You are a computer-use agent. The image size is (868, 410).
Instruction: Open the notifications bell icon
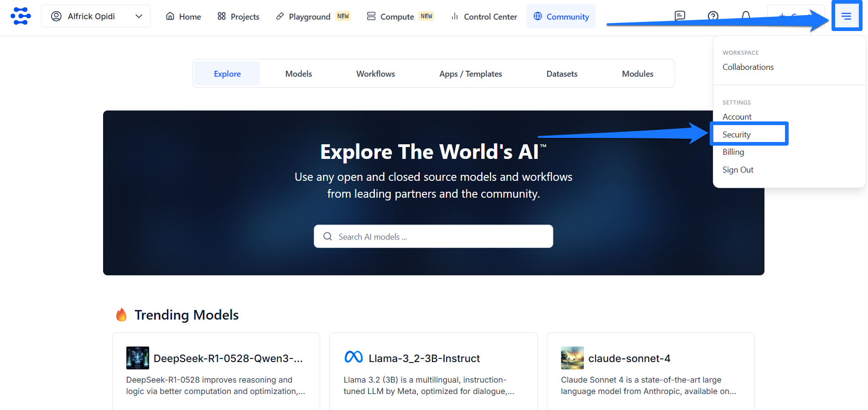click(x=746, y=16)
